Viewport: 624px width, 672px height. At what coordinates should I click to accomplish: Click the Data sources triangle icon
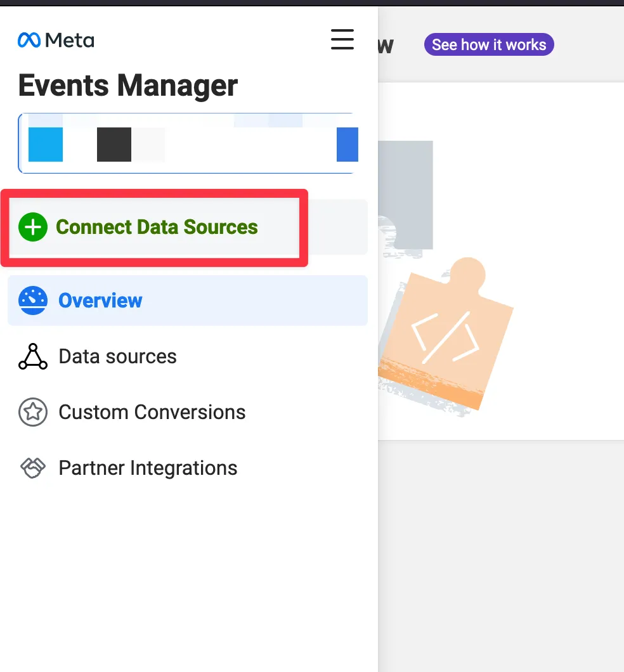(33, 356)
